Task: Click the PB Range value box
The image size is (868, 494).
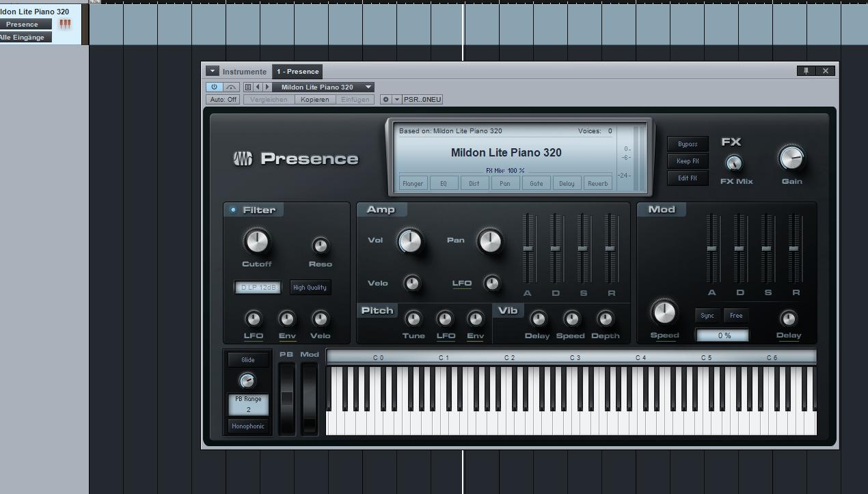Action: [x=248, y=404]
